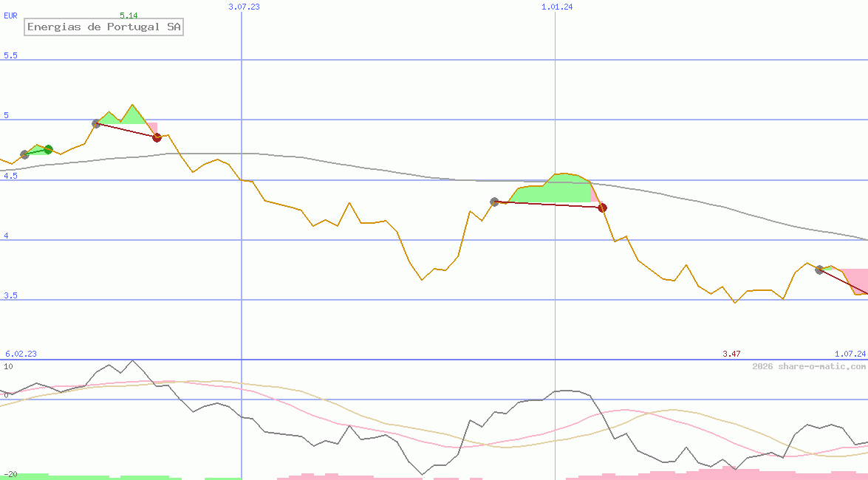
Task: Click the -20 indicator axis label
Action: pyautogui.click(x=10, y=474)
